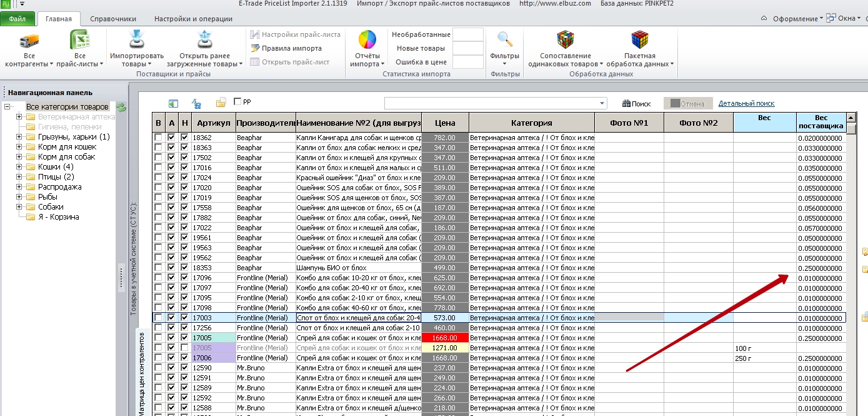
Task: Toggle column A checkbox for article 17096
Action: 172,278
